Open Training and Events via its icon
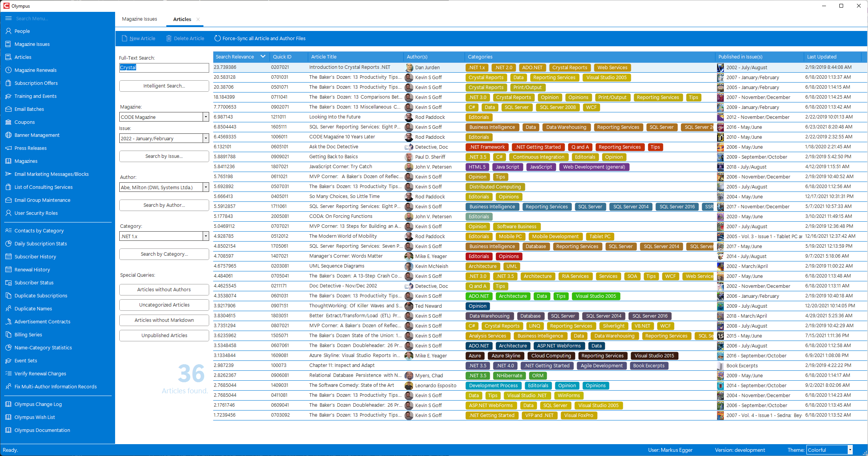Screen dimensions: 868x456 click(8, 96)
